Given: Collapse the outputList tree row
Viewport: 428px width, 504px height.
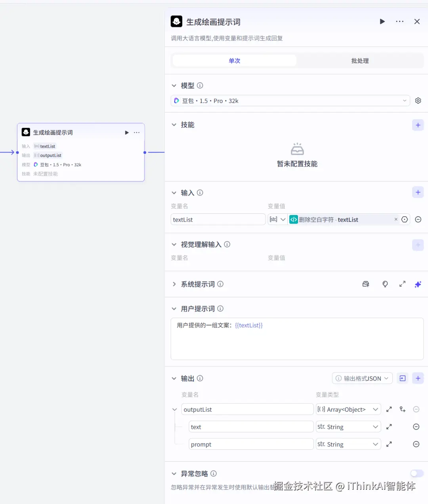Looking at the screenshot, I should [x=174, y=409].
